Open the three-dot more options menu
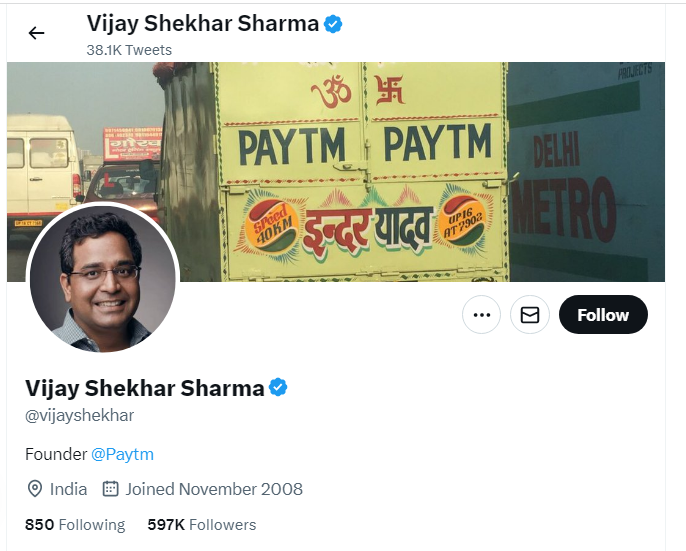The height and width of the screenshot is (551, 686). pos(481,315)
